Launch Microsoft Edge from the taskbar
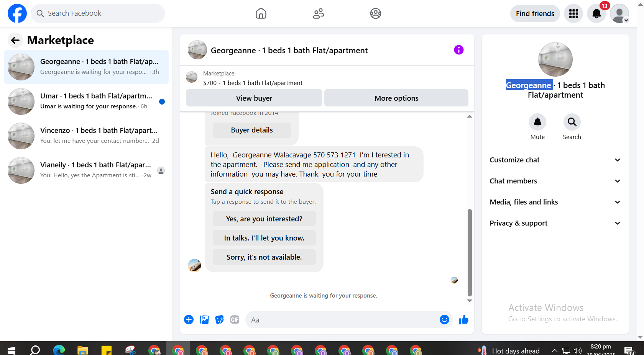The width and height of the screenshot is (644, 355). tap(59, 350)
